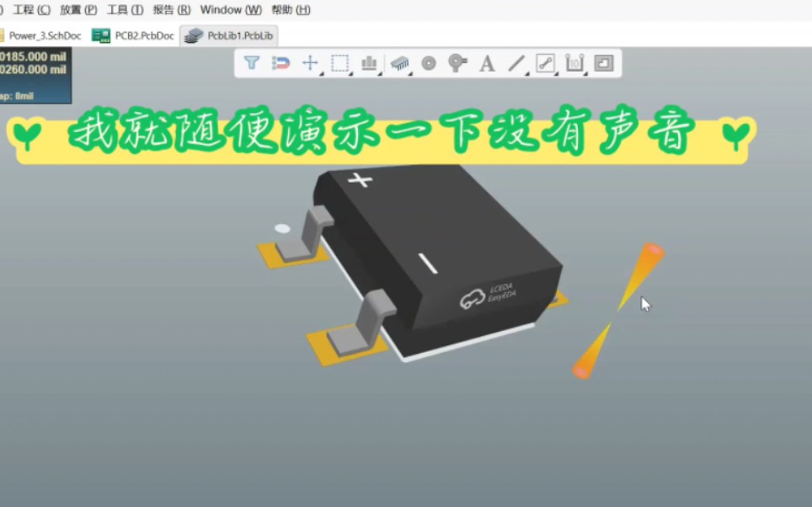Open the grid settings icon
The image size is (812, 507).
(369, 61)
